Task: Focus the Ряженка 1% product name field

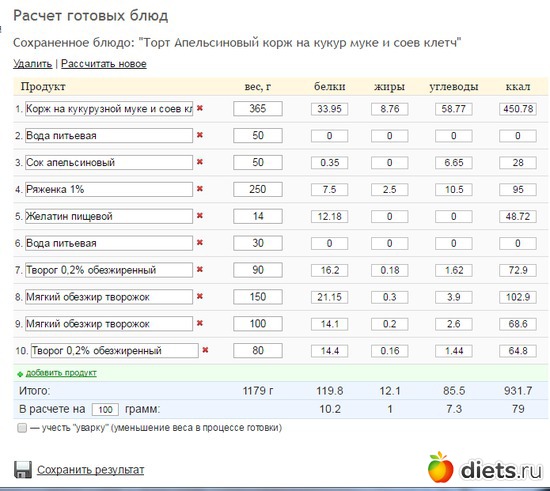Action: click(x=109, y=189)
